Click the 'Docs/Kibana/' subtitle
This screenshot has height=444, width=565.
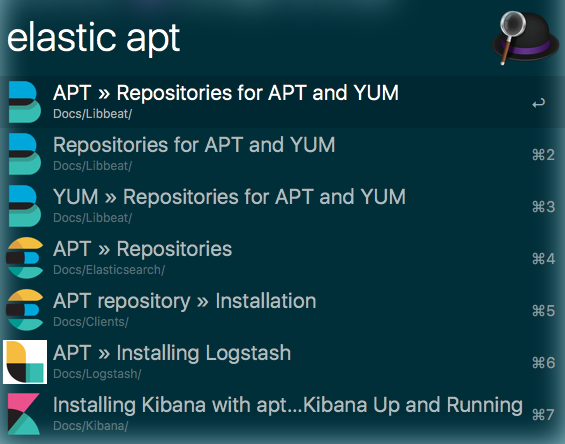click(x=90, y=426)
